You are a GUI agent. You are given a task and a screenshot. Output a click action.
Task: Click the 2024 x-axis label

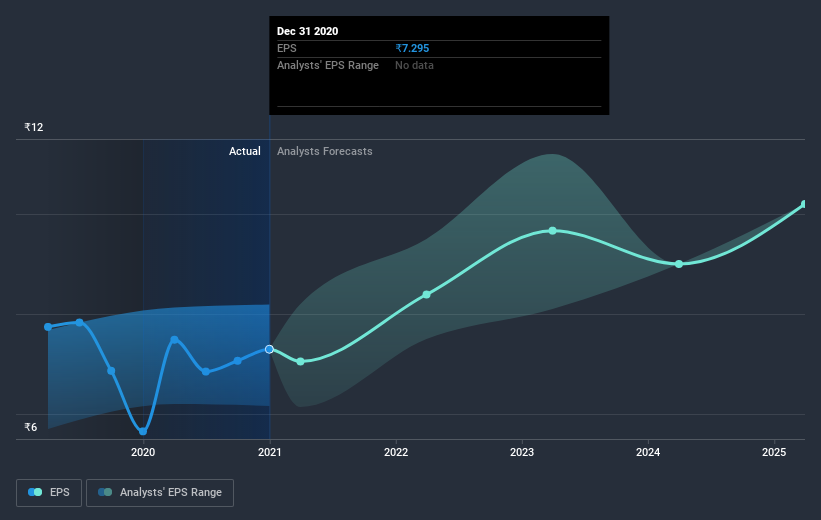pyautogui.click(x=648, y=452)
